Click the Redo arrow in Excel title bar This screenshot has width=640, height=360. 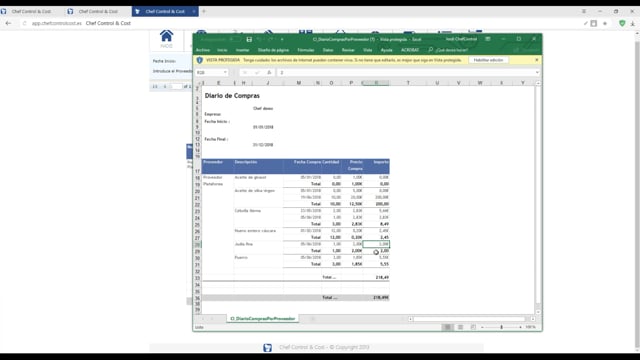(271, 39)
